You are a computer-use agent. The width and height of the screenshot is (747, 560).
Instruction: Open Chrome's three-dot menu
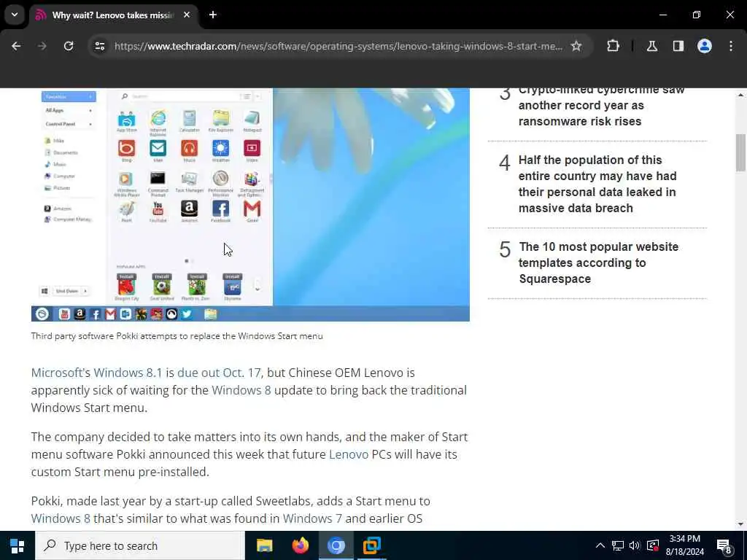pyautogui.click(x=731, y=46)
